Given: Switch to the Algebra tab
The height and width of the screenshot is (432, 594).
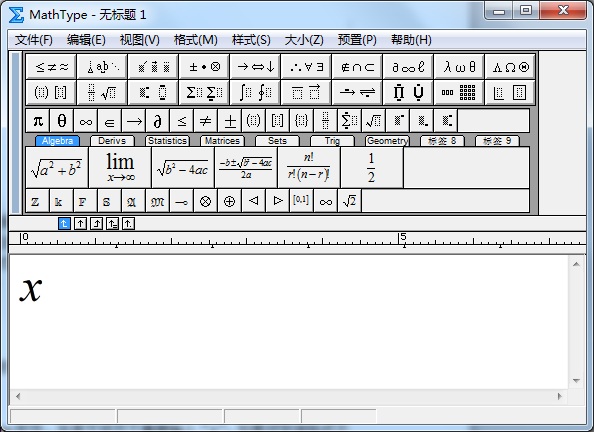Looking at the screenshot, I should point(58,141).
